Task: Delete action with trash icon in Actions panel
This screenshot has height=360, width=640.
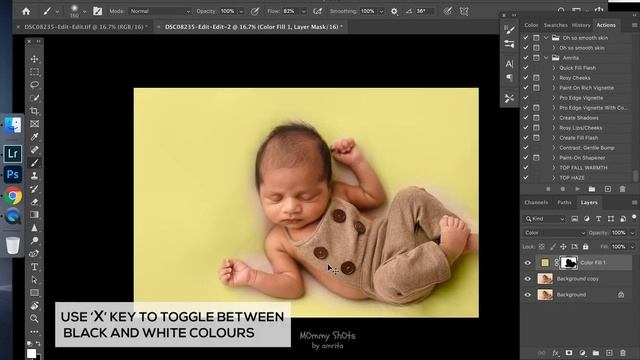Action: [622, 189]
